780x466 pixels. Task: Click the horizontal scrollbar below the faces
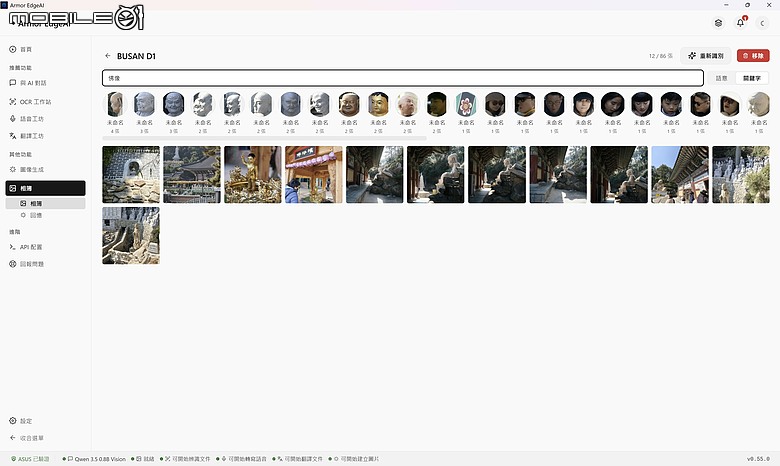[264, 138]
